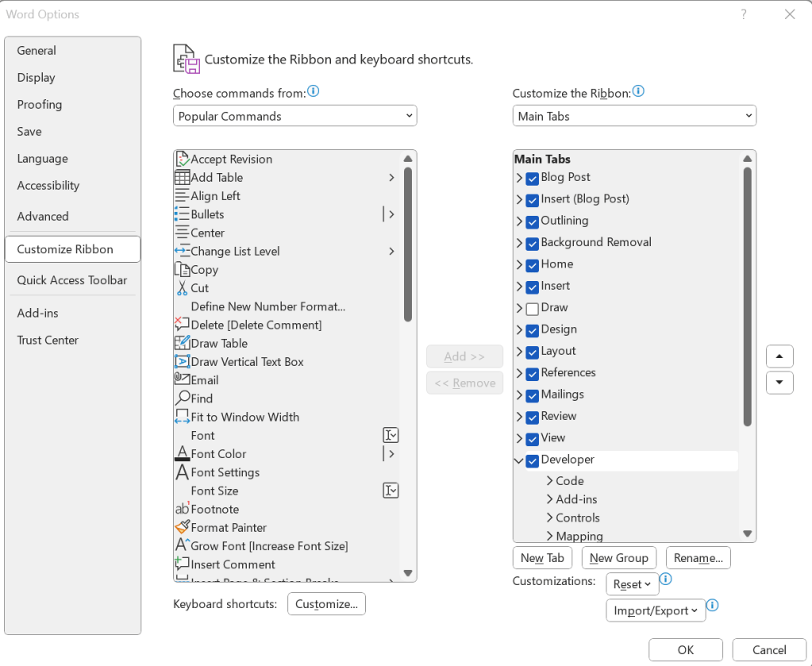Expand the Controls group under Developer
This screenshot has height=666, width=812.
coord(549,518)
